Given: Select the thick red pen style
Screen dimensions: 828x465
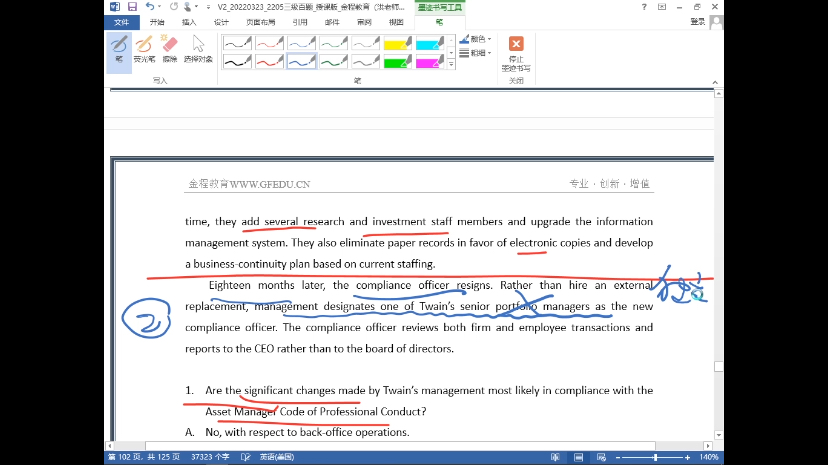Looking at the screenshot, I should click(x=269, y=62).
